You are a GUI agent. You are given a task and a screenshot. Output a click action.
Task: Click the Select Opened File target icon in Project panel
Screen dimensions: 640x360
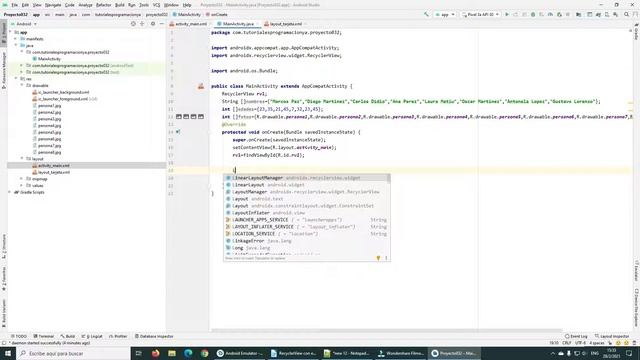(133, 24)
